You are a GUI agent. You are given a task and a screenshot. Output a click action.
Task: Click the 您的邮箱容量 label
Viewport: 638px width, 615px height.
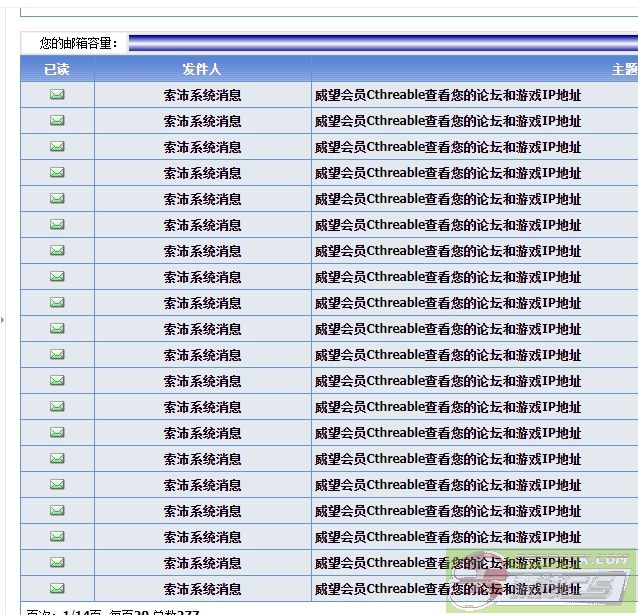[79, 43]
